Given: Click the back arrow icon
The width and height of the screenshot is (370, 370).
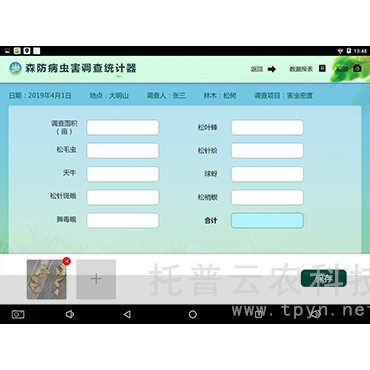Looking at the screenshot, I should pos(272,69).
